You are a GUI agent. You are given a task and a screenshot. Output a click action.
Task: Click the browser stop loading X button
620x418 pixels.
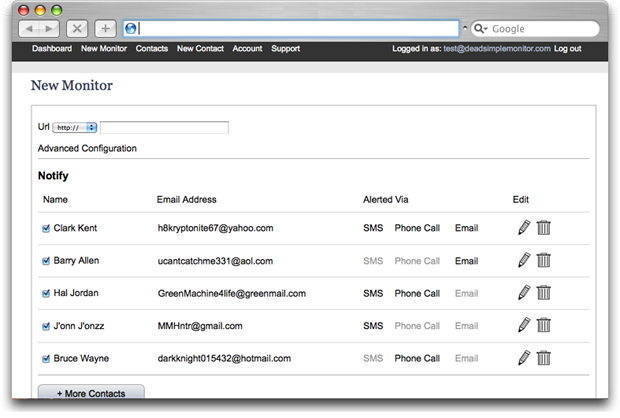77,28
